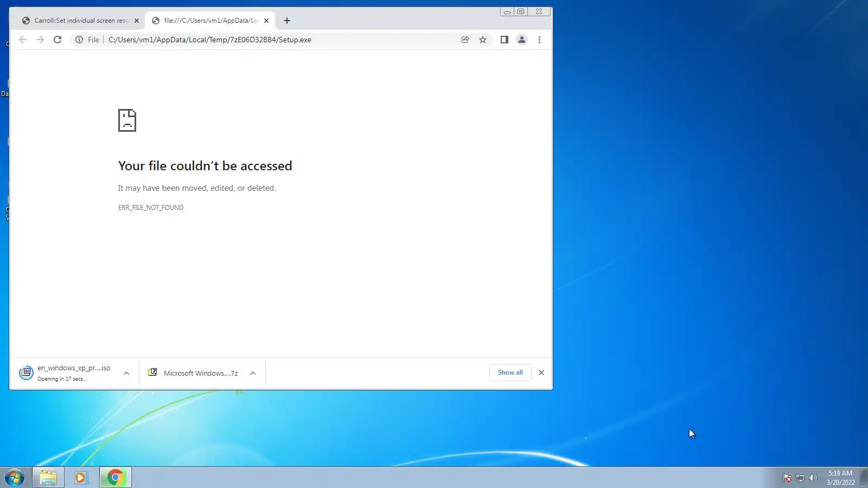Open the volume speaker tray icon
Viewport: 868px width, 488px height.
click(813, 478)
